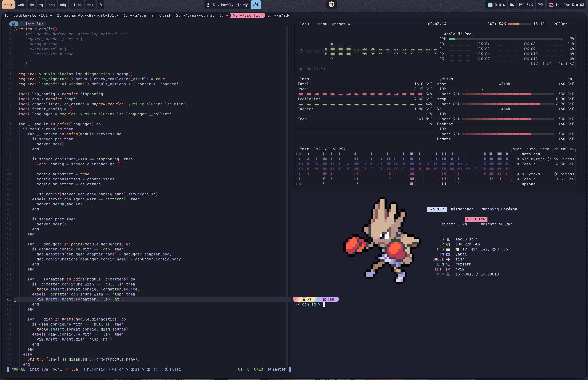Toggle net zero option
Image resolution: width=588 pixels, height=380 pixels.
pos(545,149)
